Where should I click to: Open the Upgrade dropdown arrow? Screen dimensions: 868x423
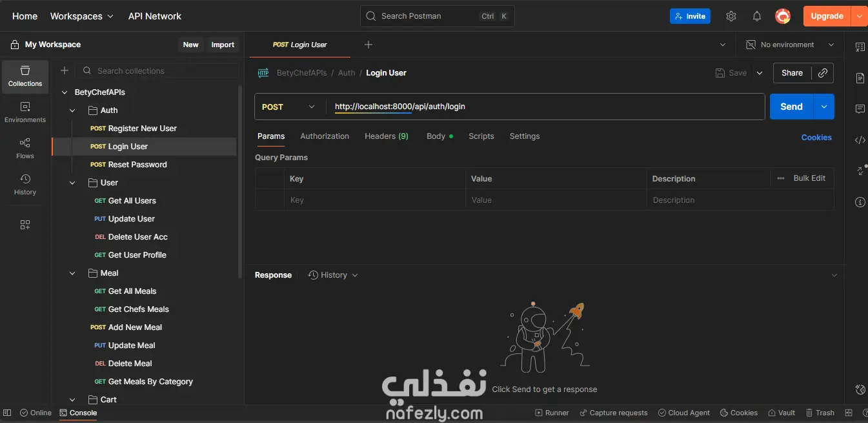[859, 16]
